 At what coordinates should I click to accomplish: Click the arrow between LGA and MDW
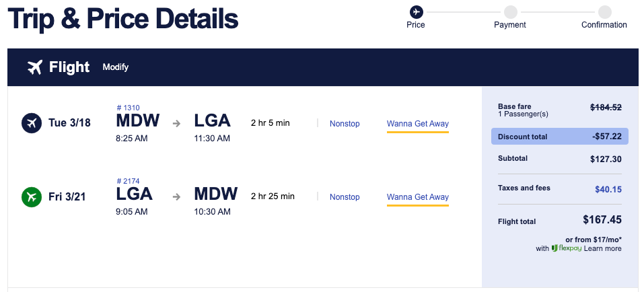176,197
